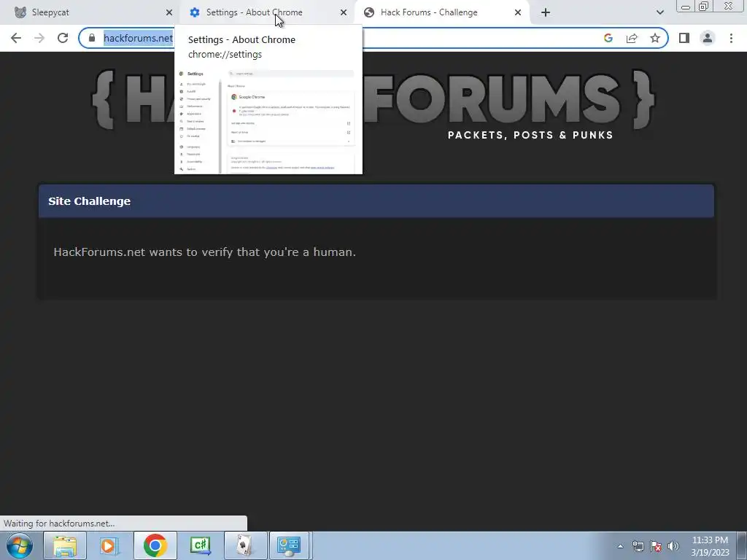The image size is (747, 560).
Task: Open the Solitaire card game taskbar icon
Action: [245, 545]
